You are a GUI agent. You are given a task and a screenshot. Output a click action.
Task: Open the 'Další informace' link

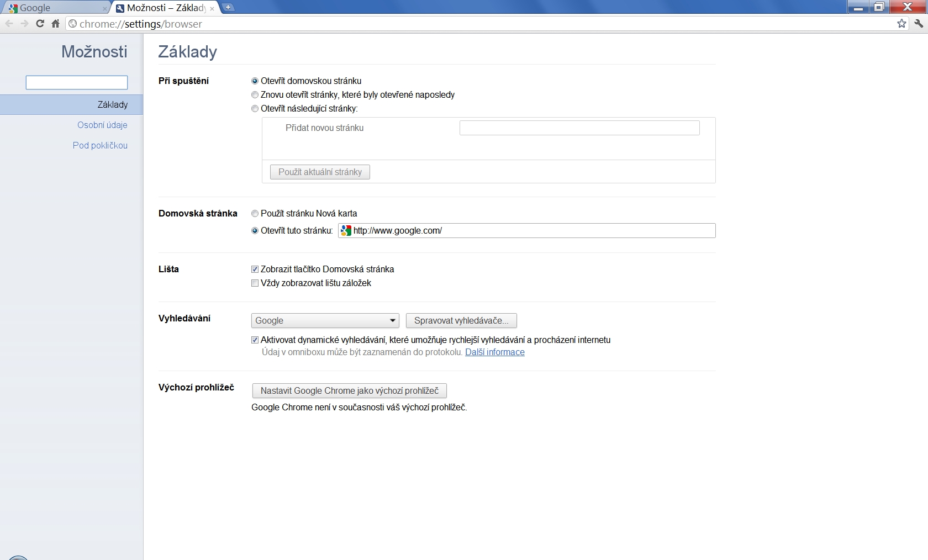tap(495, 352)
